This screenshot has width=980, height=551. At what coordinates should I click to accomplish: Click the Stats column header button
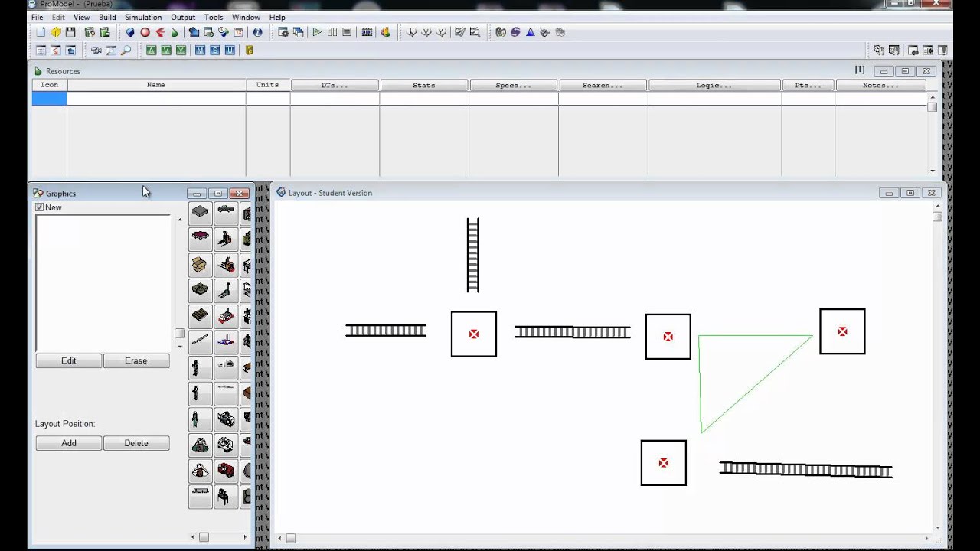click(424, 85)
